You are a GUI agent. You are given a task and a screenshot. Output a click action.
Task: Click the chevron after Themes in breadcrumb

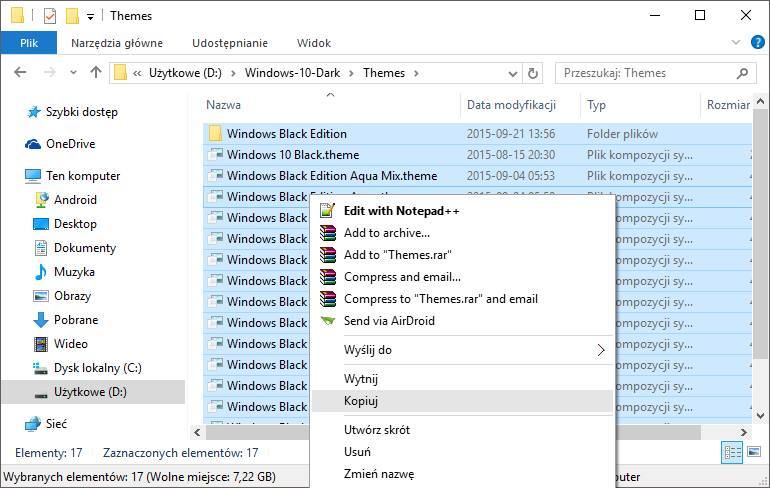(x=416, y=74)
